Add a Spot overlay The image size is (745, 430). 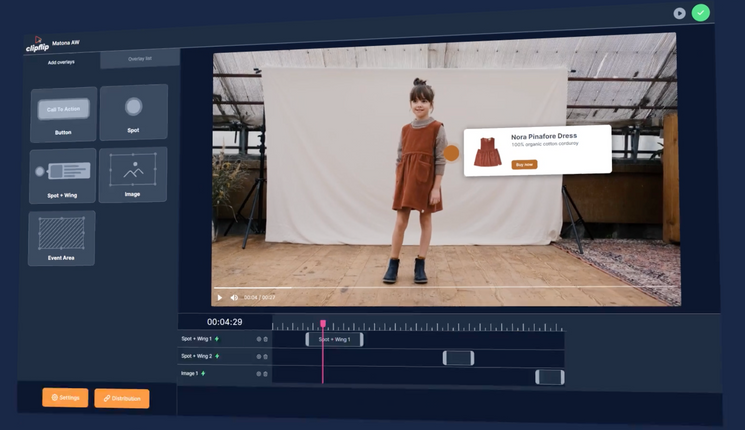(133, 111)
